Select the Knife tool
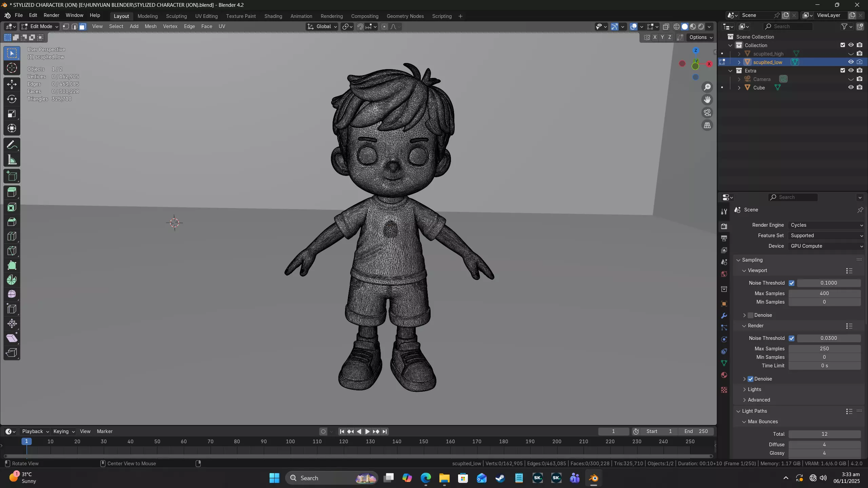 tap(12, 251)
